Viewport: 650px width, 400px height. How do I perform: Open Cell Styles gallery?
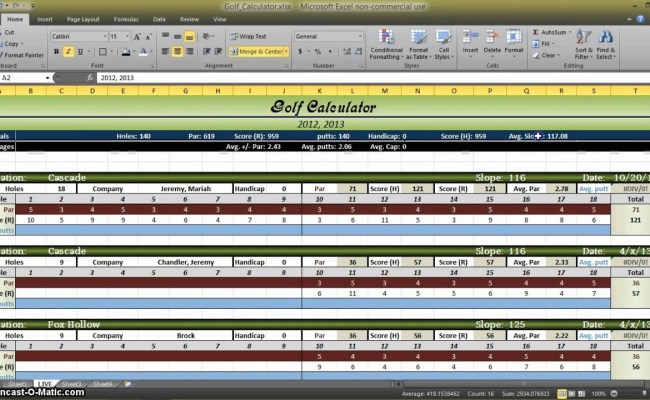click(x=444, y=44)
